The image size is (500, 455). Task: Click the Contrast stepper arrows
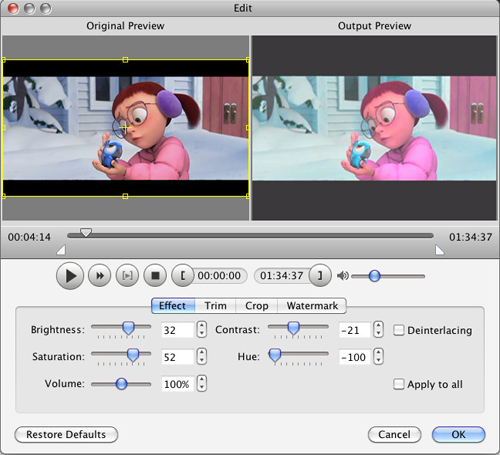378,329
